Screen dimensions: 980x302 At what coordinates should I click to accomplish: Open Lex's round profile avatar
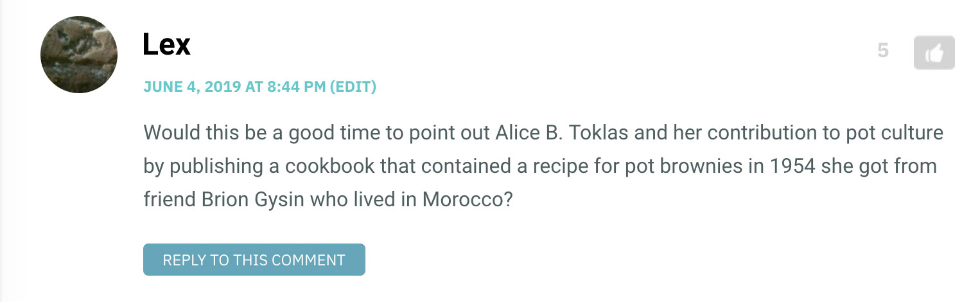pyautogui.click(x=79, y=55)
